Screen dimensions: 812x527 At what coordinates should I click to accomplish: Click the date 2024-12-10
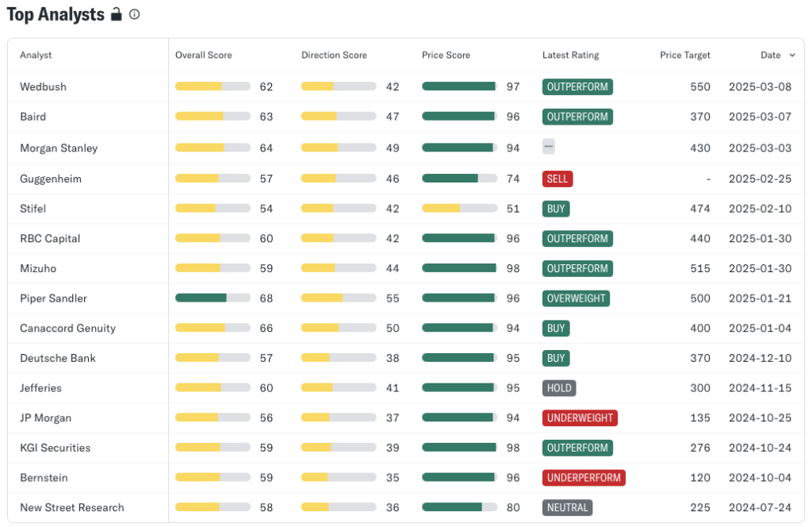tap(760, 358)
